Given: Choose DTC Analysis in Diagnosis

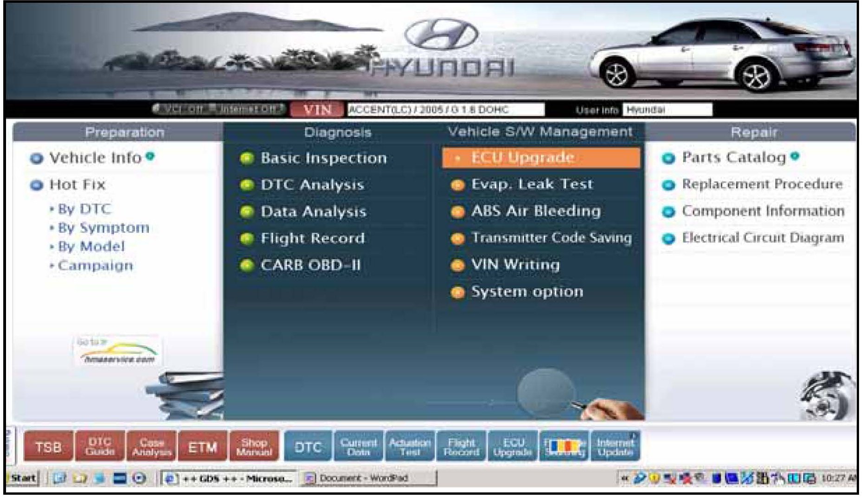Looking at the screenshot, I should point(312,185).
